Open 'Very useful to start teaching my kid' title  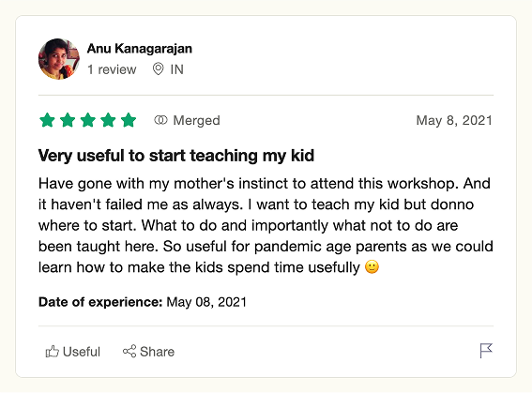[176, 156]
